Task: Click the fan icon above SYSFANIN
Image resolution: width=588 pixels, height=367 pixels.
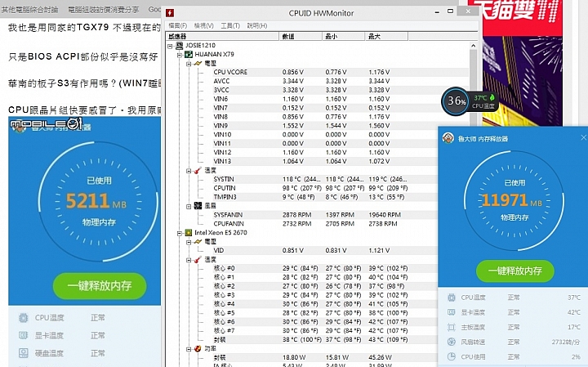Action: [198, 206]
